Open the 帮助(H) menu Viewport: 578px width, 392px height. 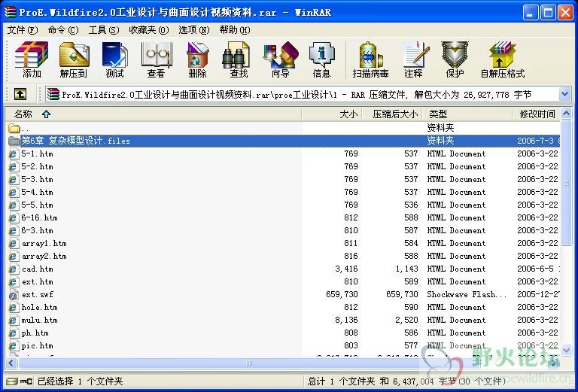[235, 30]
